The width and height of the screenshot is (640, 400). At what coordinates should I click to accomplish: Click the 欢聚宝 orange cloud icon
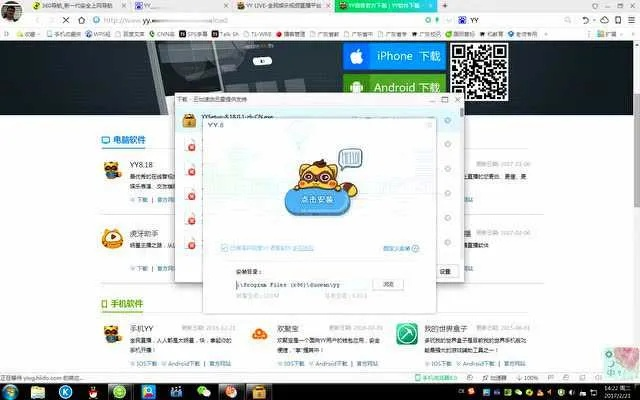click(x=260, y=334)
